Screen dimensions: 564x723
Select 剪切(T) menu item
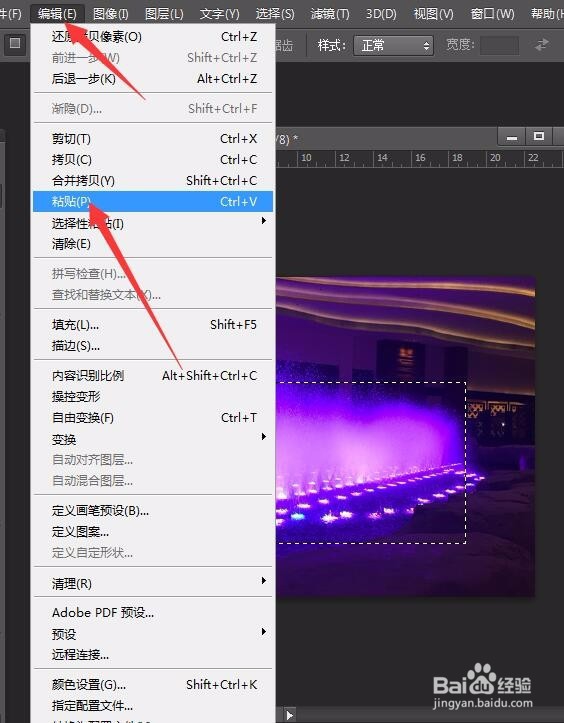[153, 138]
